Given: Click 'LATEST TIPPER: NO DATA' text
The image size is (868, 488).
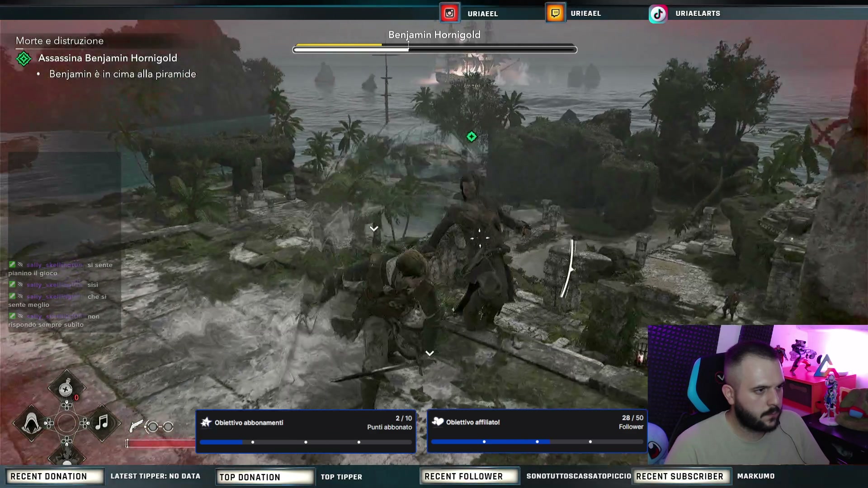Looking at the screenshot, I should [156, 476].
